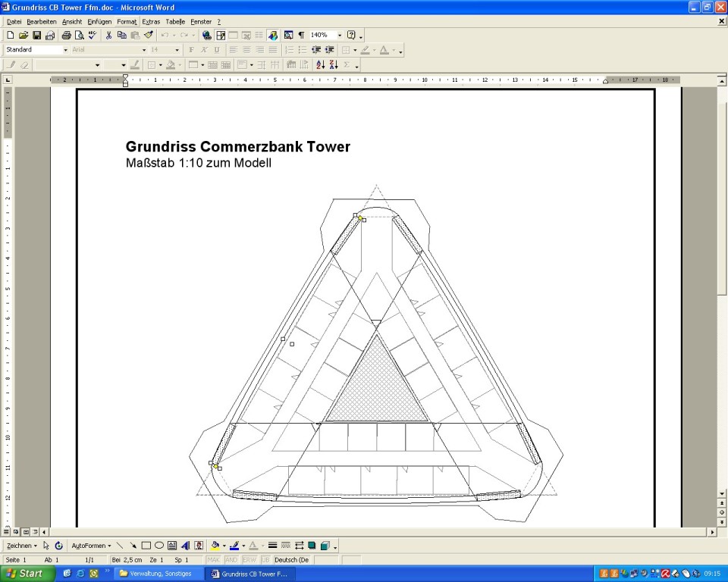Apply blue line color with brush icon
Viewport: 728px width, 582px height.
click(234, 546)
